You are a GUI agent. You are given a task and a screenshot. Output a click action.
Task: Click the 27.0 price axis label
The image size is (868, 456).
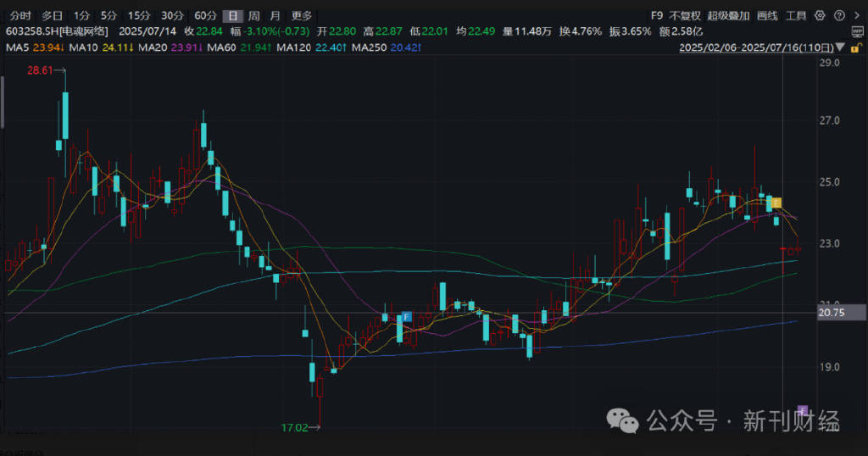point(829,120)
